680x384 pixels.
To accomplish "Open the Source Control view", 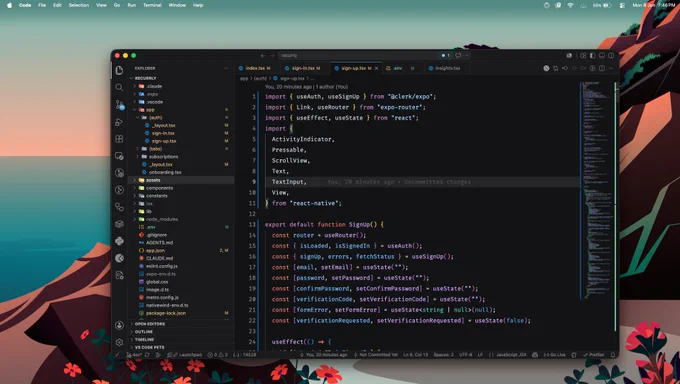I will click(x=119, y=105).
